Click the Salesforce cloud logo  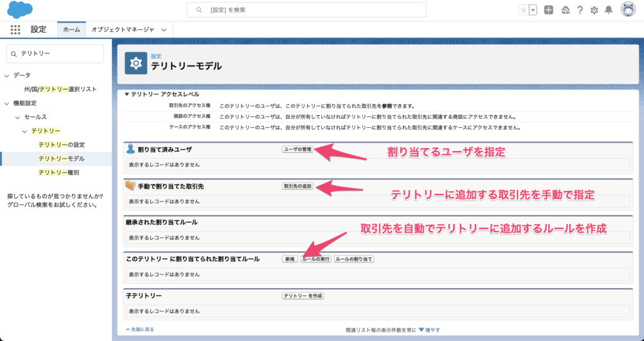point(20,9)
